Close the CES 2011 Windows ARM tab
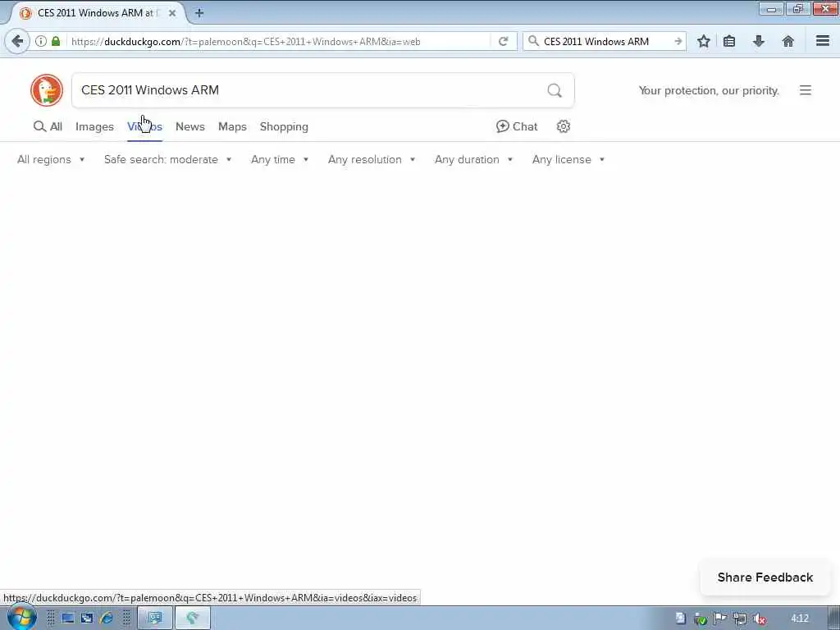 click(x=172, y=13)
